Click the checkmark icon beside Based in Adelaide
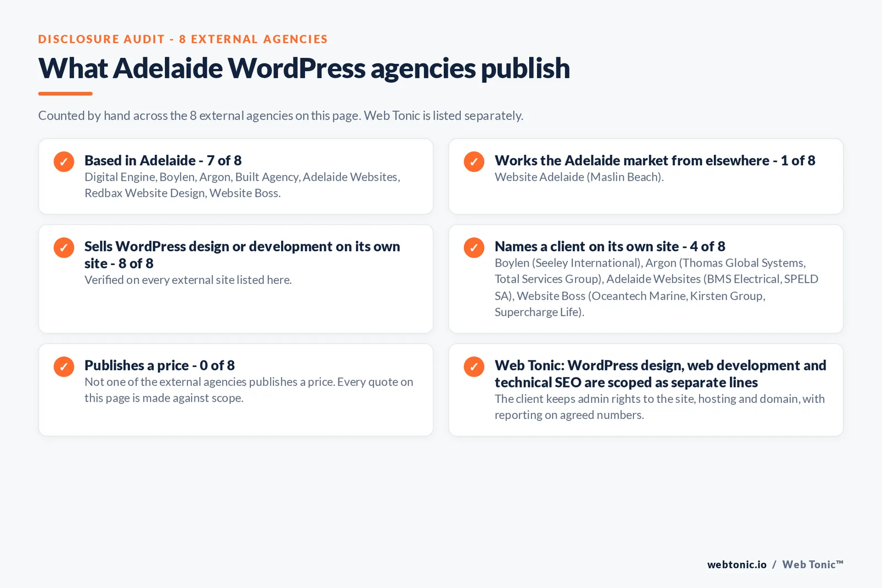882x588 pixels. tap(64, 161)
